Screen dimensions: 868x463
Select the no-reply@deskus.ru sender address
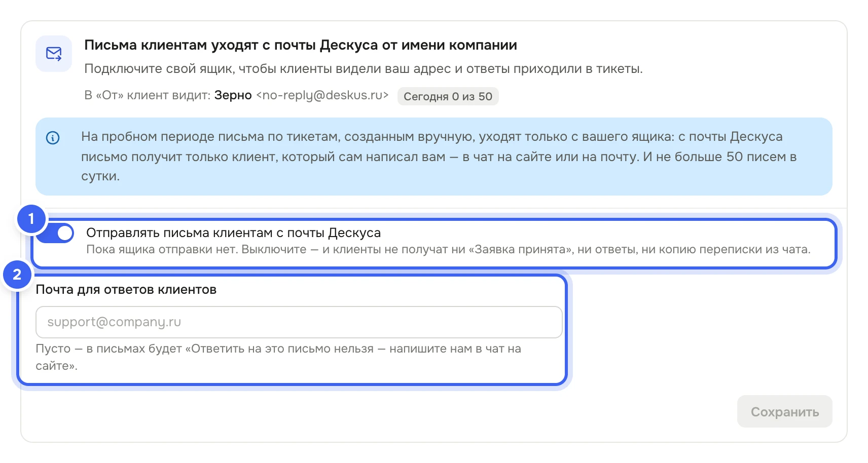click(x=322, y=95)
